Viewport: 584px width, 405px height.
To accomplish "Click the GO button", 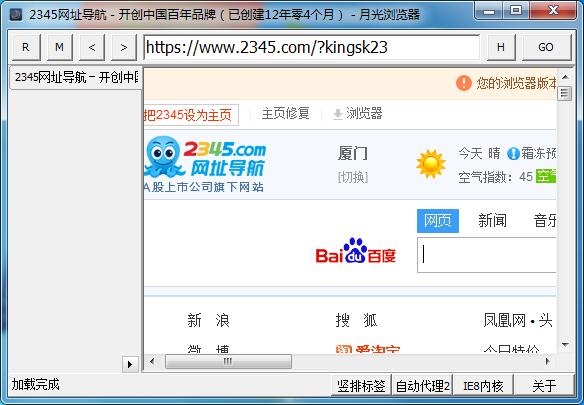I will (546, 47).
